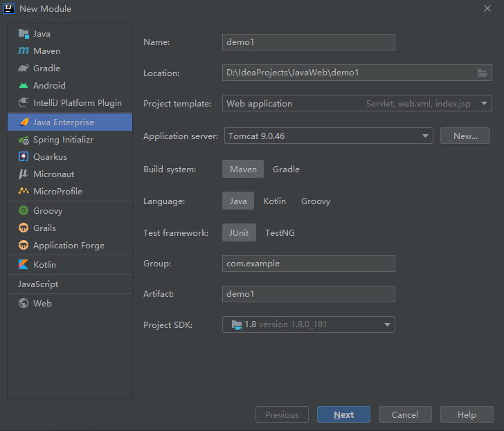Click the Tomcat 9.0.46 server combo box

pyautogui.click(x=328, y=136)
